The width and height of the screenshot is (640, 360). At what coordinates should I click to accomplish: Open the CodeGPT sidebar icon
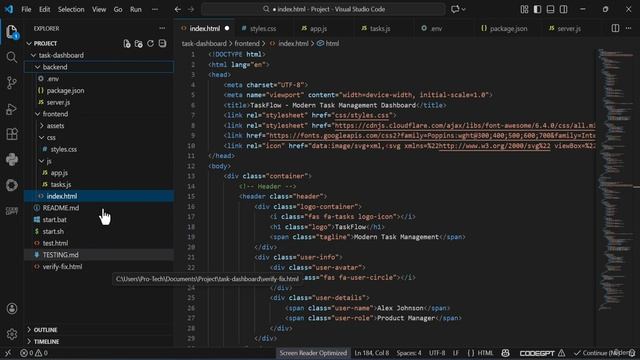pyautogui.click(x=12, y=211)
